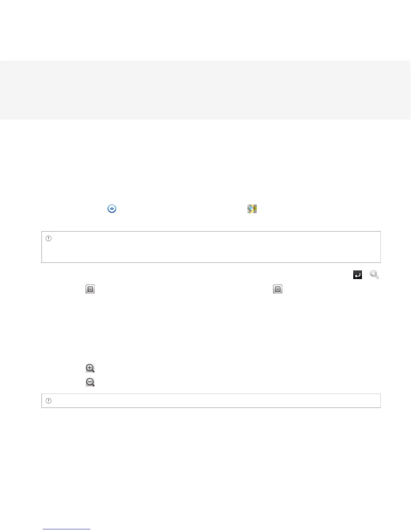The width and height of the screenshot is (411, 532).
Task: Select the round blue icon with white center
Action: click(112, 209)
